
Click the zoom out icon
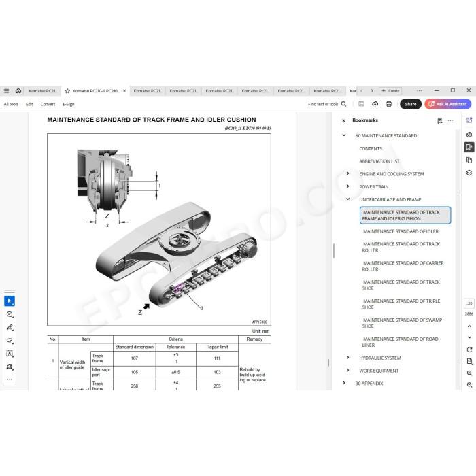(469, 385)
